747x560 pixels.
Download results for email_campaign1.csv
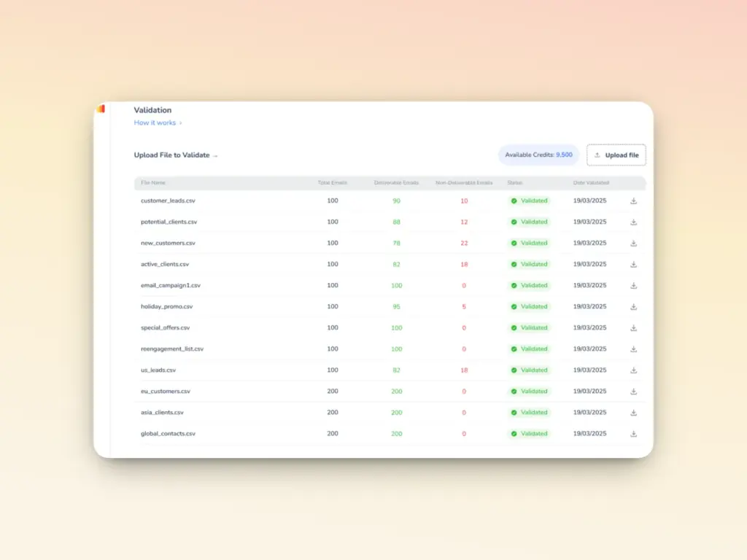click(633, 285)
